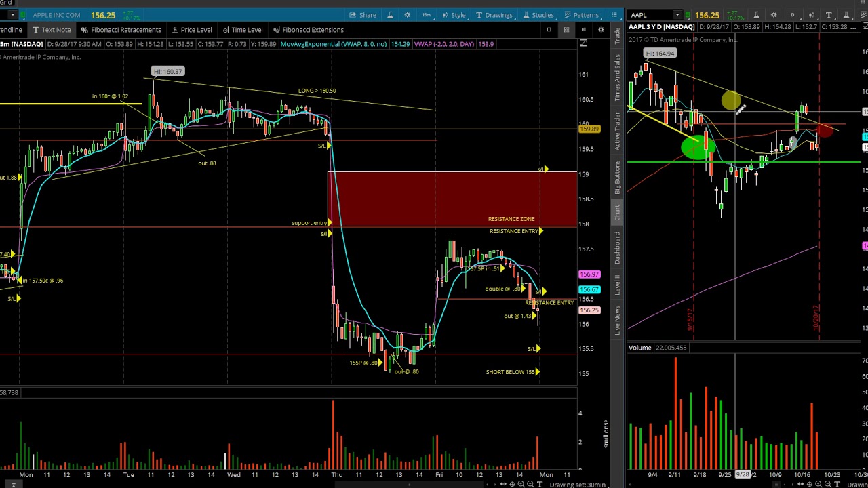This screenshot has width=868, height=488.
Task: Open right chart patterns icon
Action: pos(863,15)
